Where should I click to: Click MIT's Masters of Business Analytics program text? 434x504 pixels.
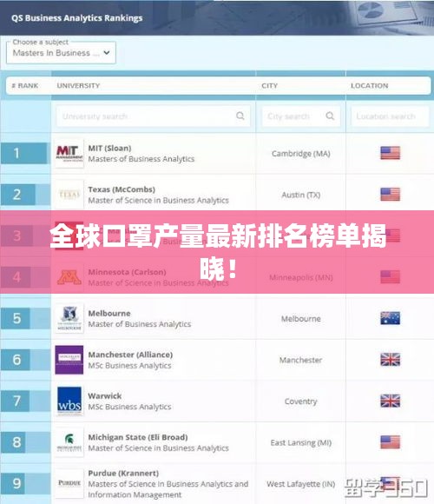tap(141, 159)
